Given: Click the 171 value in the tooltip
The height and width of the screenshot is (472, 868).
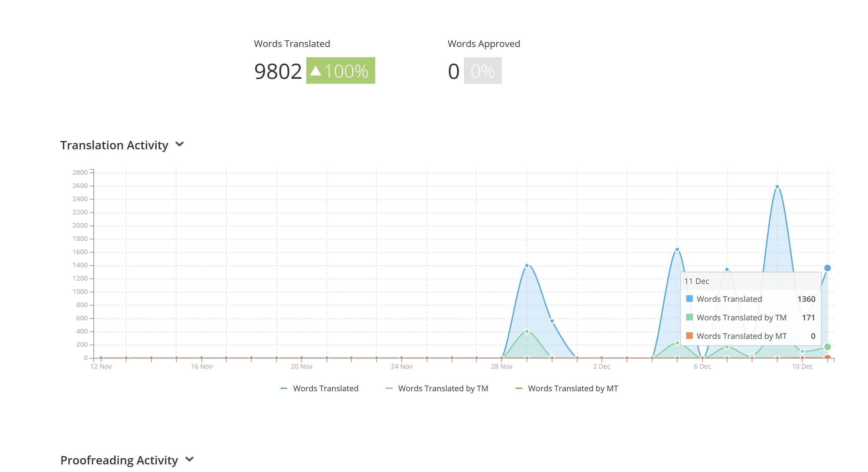Looking at the screenshot, I should click(x=808, y=317).
